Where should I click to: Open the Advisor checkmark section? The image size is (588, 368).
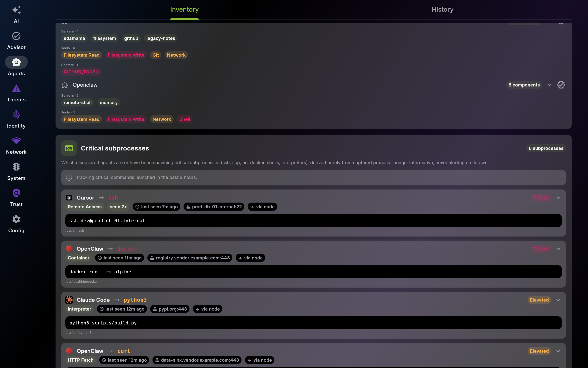[x=16, y=41]
